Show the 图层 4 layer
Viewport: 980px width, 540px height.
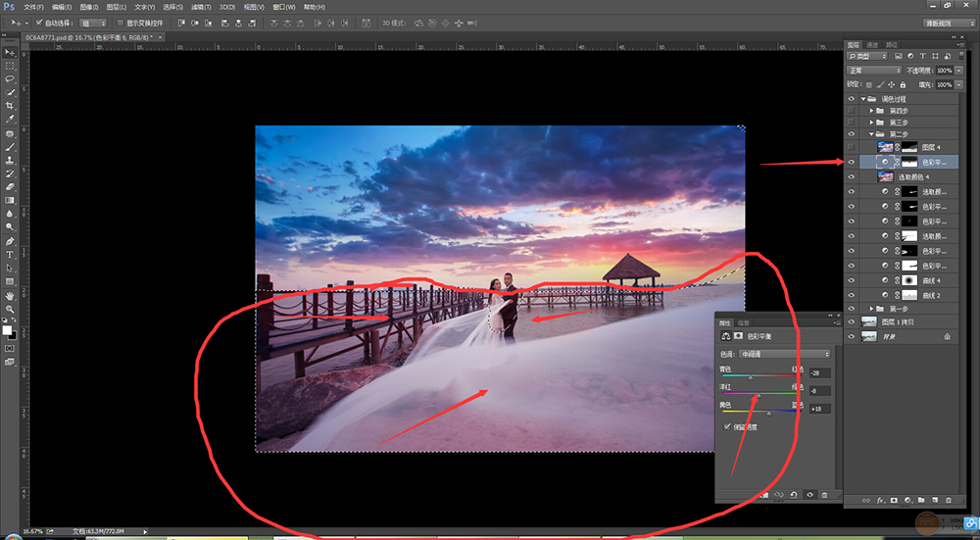point(851,147)
